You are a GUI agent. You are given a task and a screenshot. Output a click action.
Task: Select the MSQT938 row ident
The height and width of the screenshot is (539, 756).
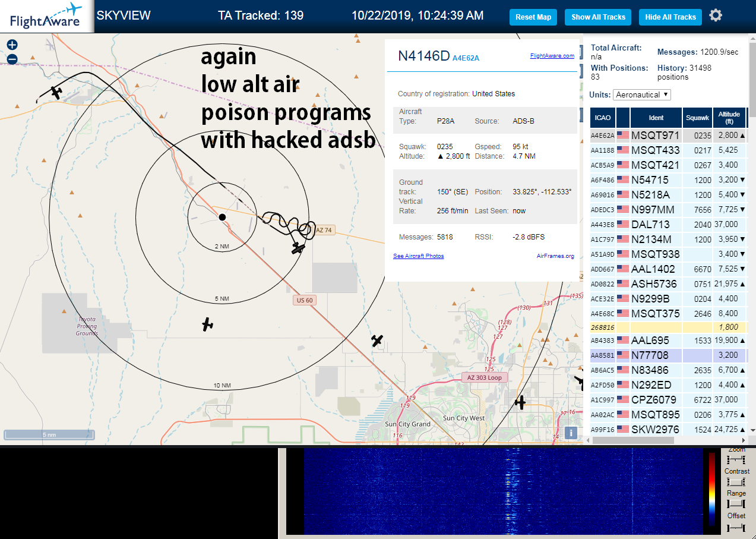coord(655,254)
